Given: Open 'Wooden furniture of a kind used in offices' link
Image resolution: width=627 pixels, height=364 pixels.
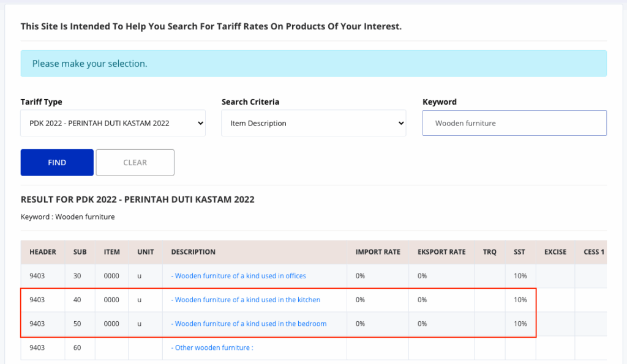Looking at the screenshot, I should tap(239, 276).
